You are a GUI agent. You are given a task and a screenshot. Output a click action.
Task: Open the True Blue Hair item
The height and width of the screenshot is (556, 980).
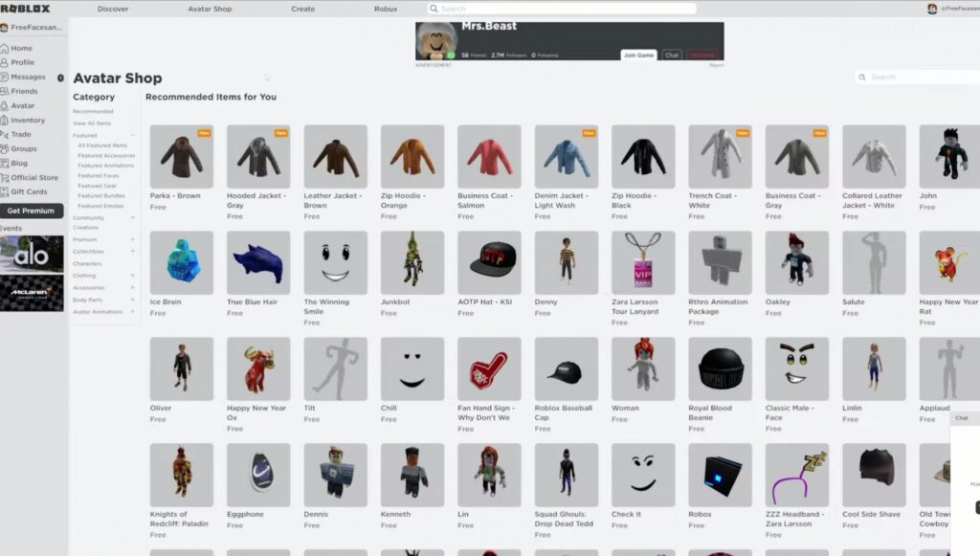[x=258, y=263]
